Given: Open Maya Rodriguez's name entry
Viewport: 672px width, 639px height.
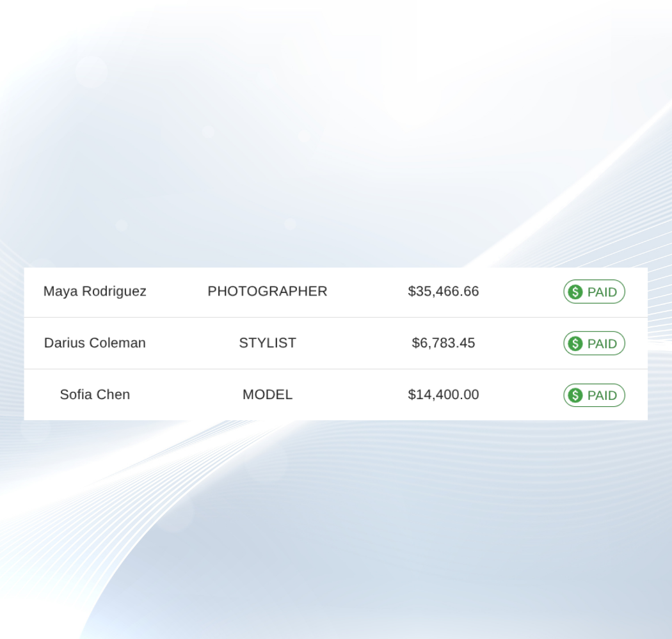Looking at the screenshot, I should point(95,292).
